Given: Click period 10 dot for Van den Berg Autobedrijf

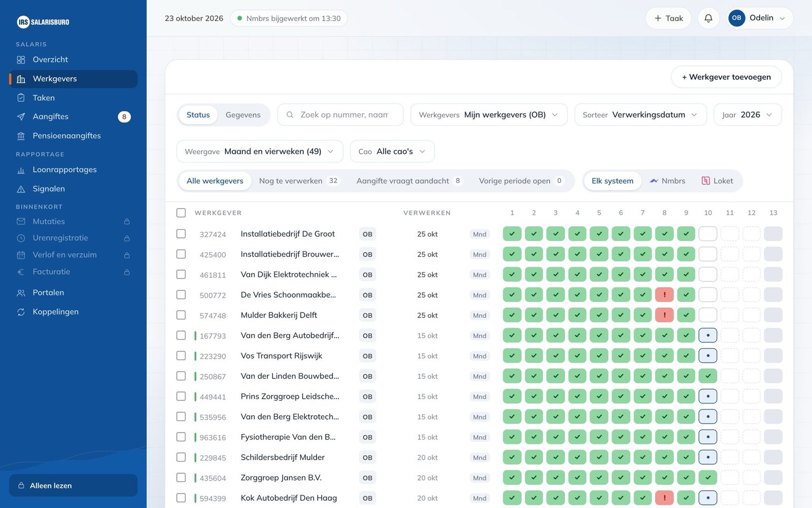Looking at the screenshot, I should (708, 335).
